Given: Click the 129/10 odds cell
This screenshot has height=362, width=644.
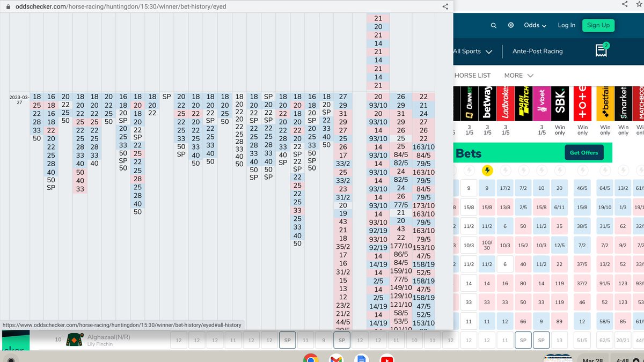Looking at the screenshot, I should (x=401, y=297).
